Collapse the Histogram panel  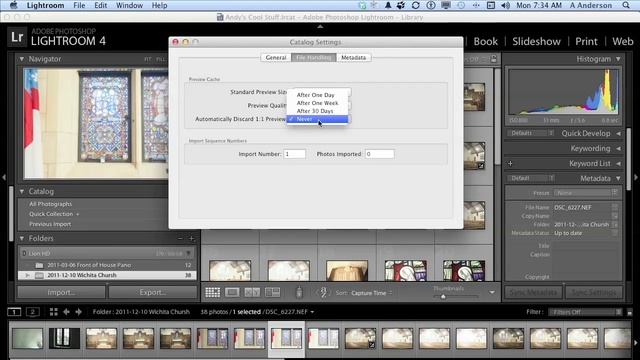coord(618,59)
